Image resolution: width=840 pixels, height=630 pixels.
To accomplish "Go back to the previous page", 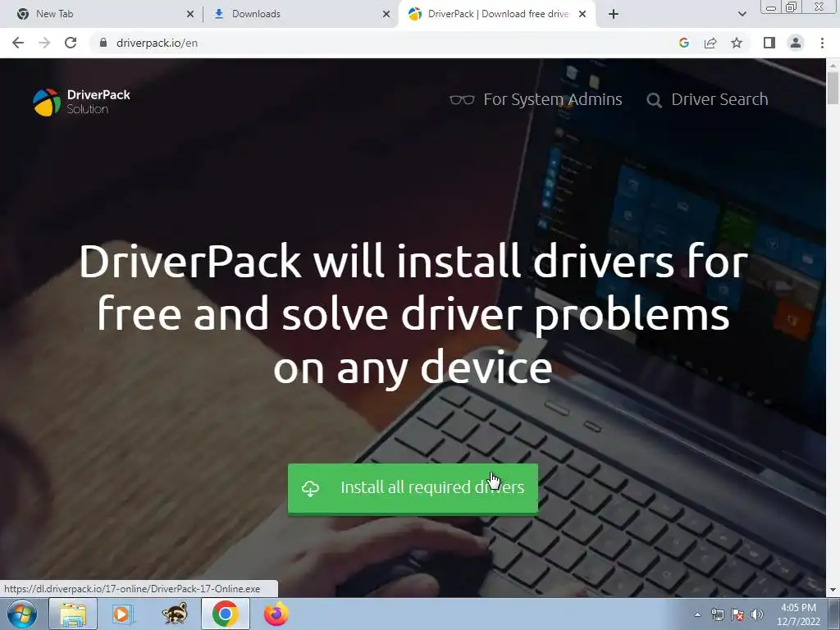I will click(18, 43).
